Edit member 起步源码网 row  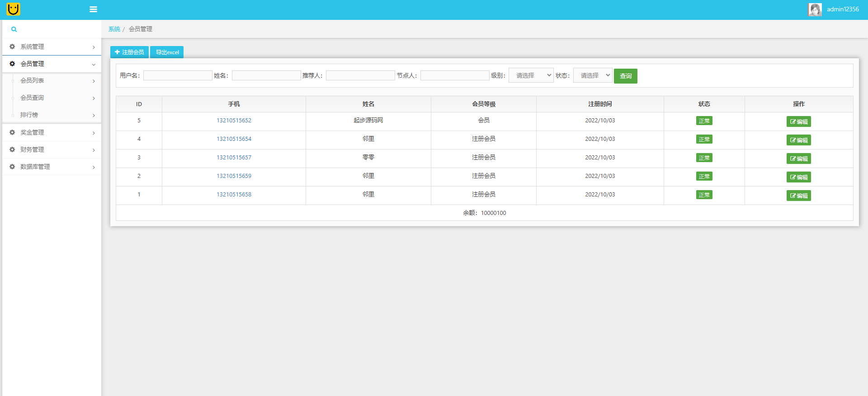tap(799, 121)
